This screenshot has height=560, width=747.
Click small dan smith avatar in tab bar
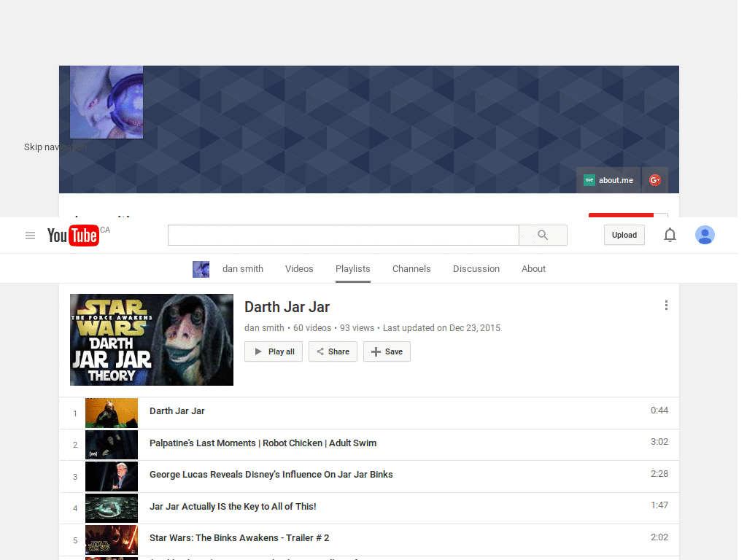pyautogui.click(x=201, y=269)
